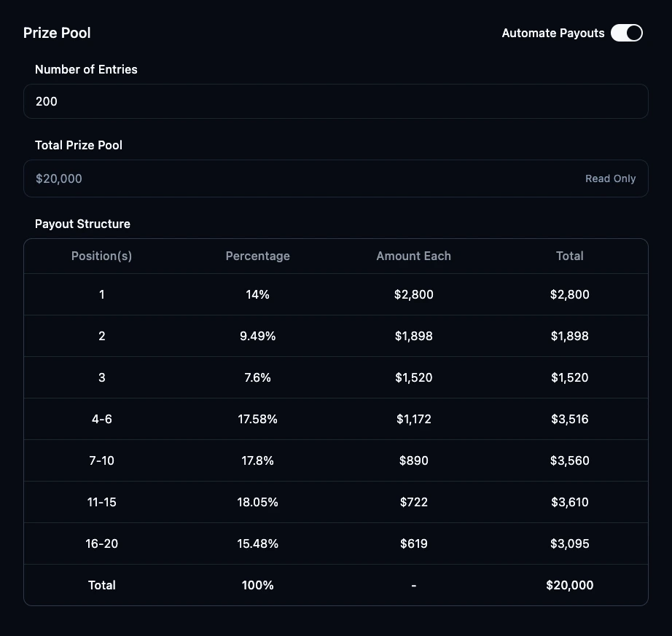The height and width of the screenshot is (636, 672).
Task: Select the position 1 row label
Action: point(101,294)
